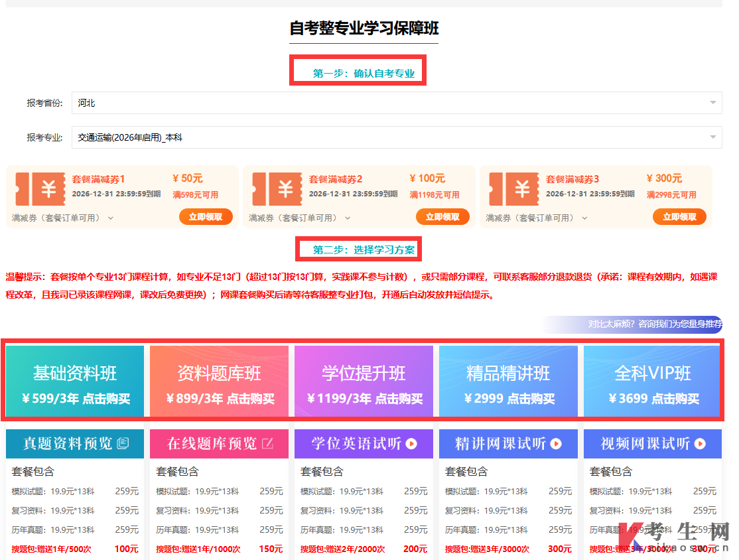
Task: Click the 报考省份 label
Action: click(44, 103)
